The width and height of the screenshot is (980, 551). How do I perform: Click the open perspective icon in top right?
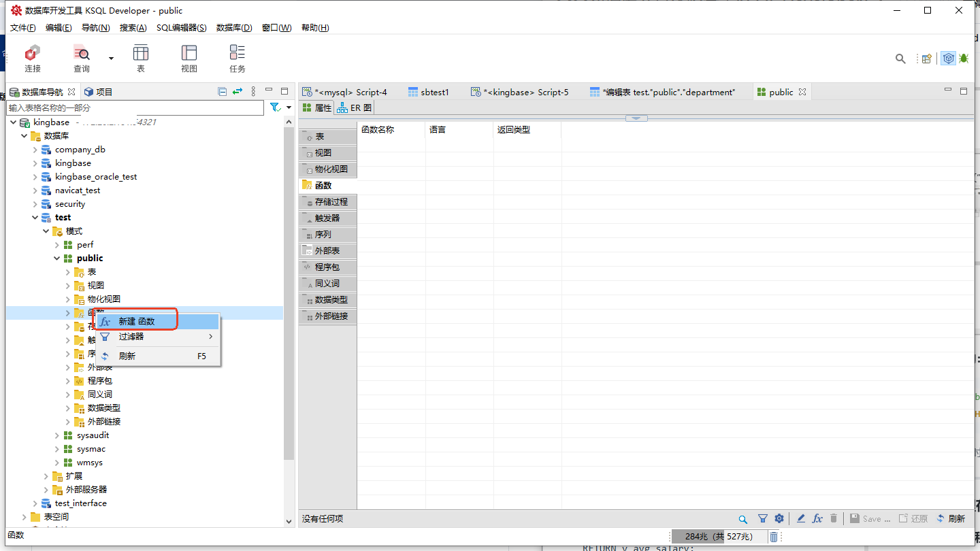click(x=926, y=59)
